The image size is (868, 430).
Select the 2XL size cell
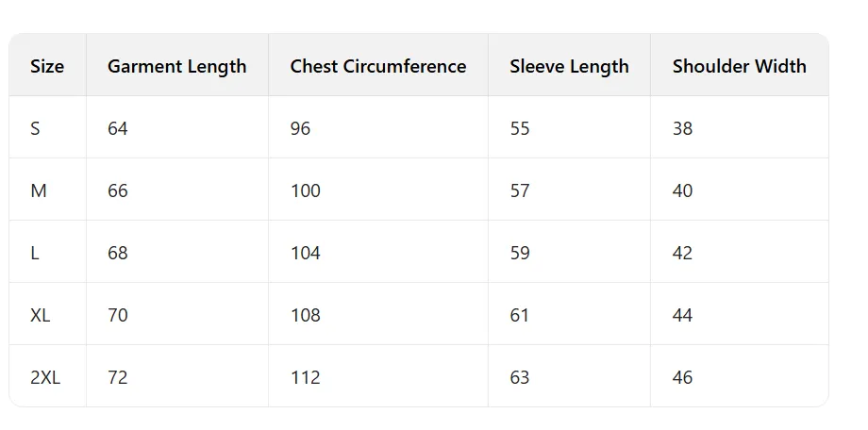click(45, 377)
